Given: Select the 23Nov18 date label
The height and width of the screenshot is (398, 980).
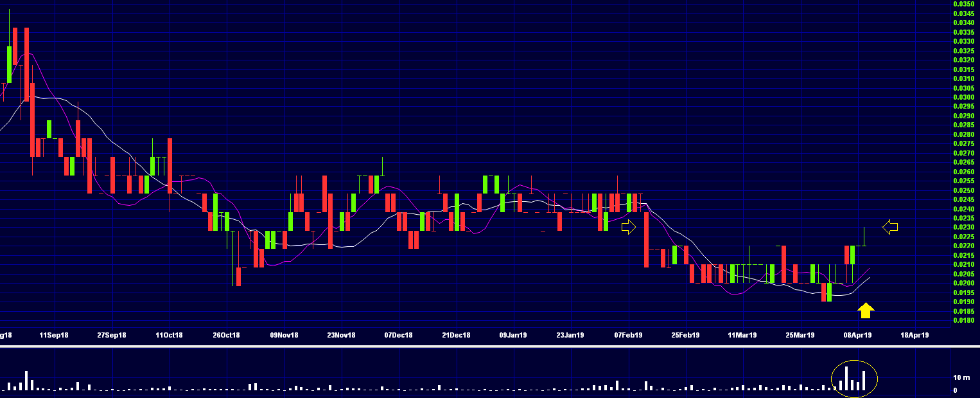Looking at the screenshot, I should coord(341,335).
